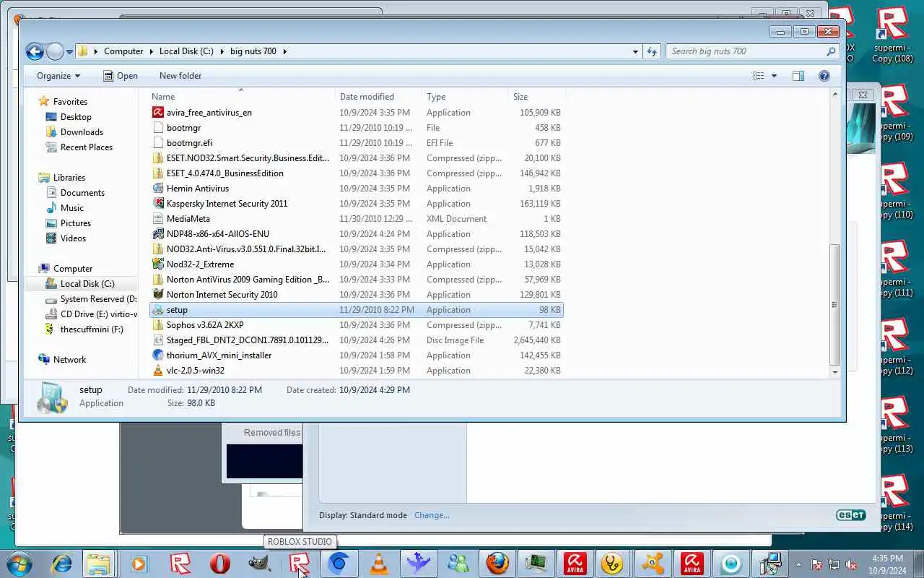The height and width of the screenshot is (578, 924).
Task: Open Downloads in the navigation pane
Action: (82, 132)
